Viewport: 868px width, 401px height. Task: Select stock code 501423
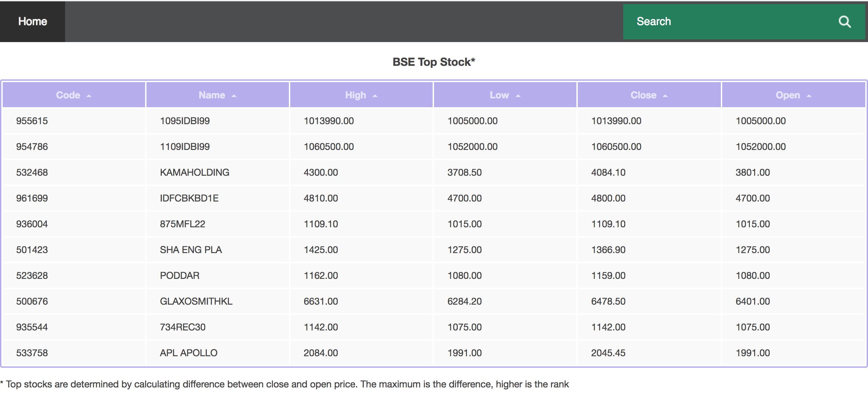click(x=32, y=250)
